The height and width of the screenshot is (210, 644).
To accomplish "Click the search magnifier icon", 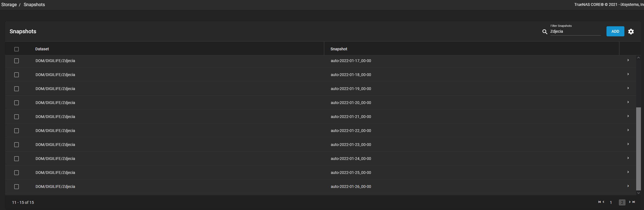I will pyautogui.click(x=545, y=32).
